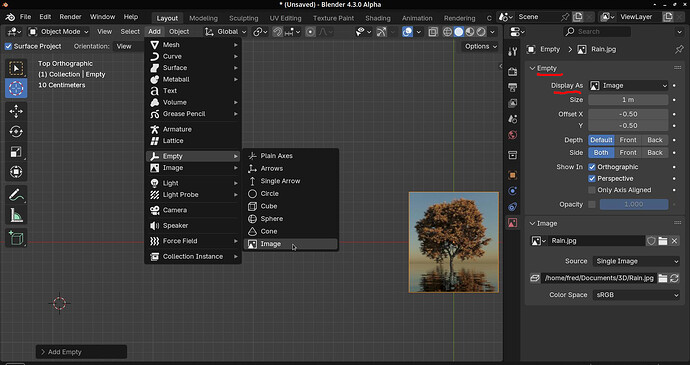Screen dimensions: 690x365
Task: Toggle Surface Project checkbox
Action: (8, 46)
